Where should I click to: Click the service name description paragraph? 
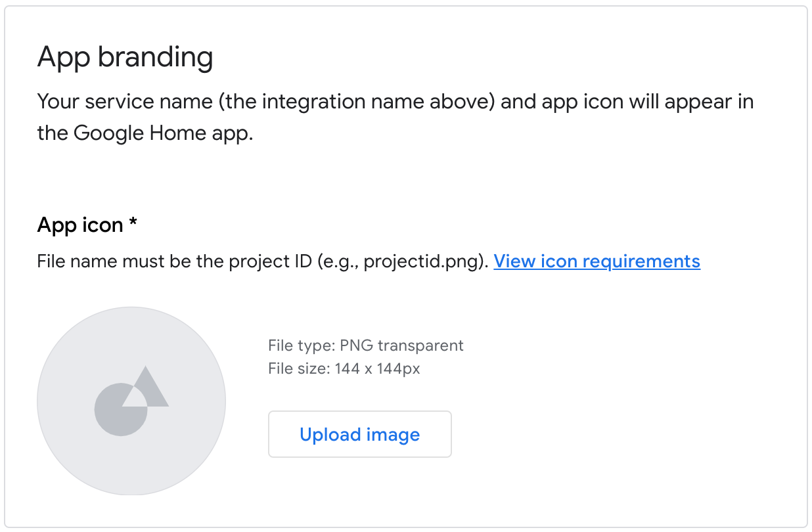pyautogui.click(x=394, y=117)
